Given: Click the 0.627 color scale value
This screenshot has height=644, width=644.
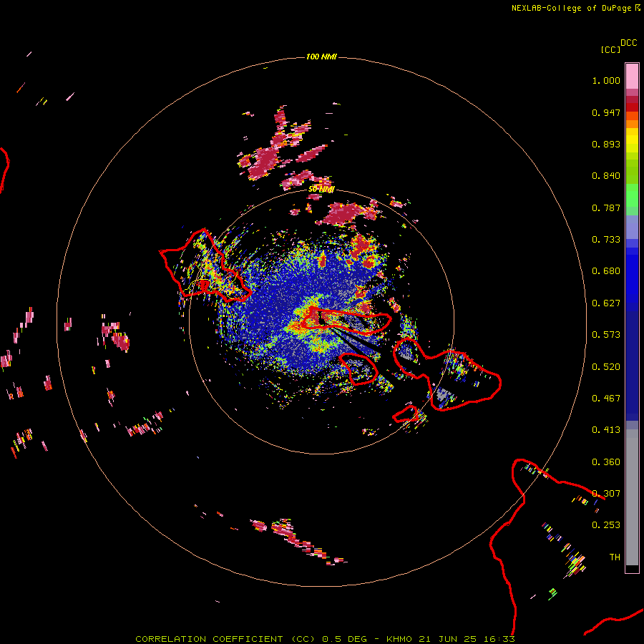Looking at the screenshot, I should point(606,303).
